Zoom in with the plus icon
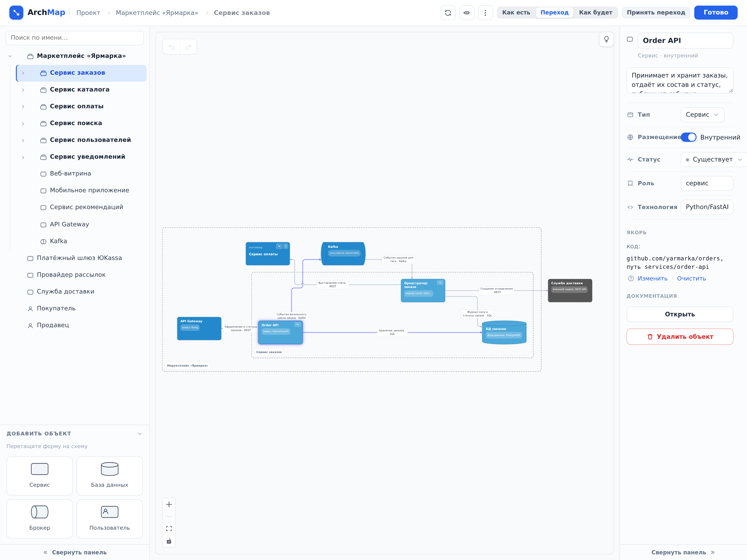The image size is (747, 560). pyautogui.click(x=169, y=504)
